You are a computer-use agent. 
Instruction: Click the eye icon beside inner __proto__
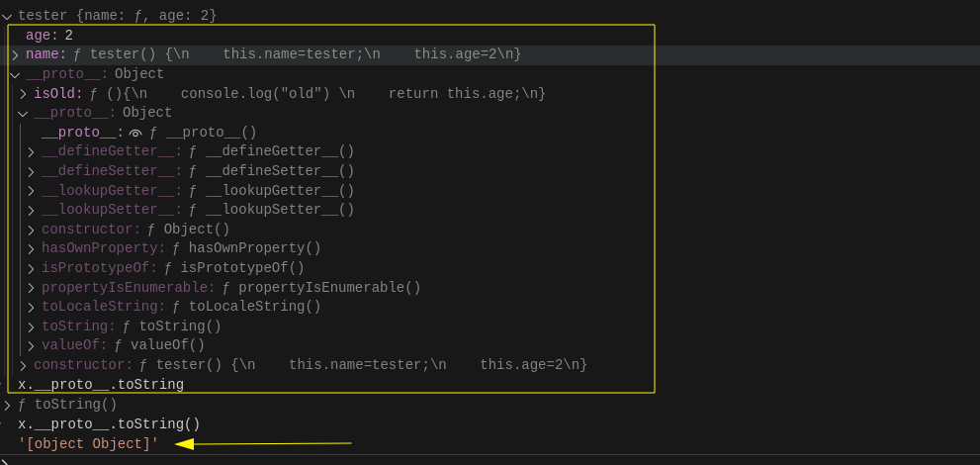click(136, 133)
